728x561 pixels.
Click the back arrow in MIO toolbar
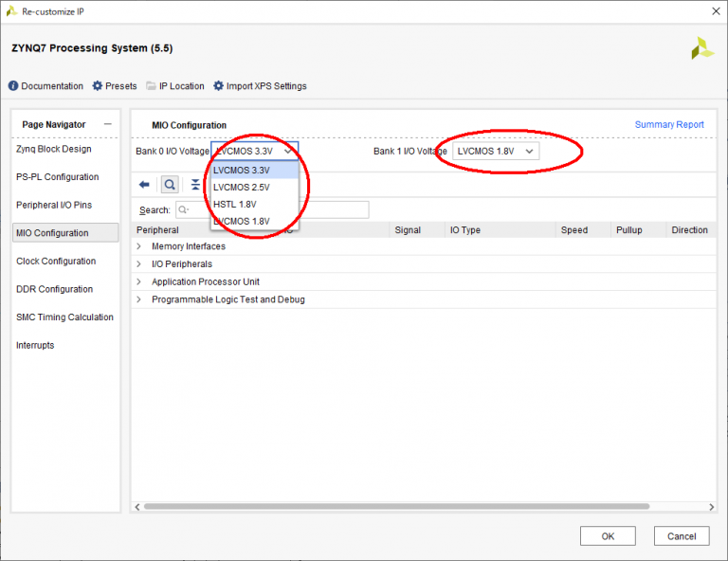pyautogui.click(x=144, y=185)
